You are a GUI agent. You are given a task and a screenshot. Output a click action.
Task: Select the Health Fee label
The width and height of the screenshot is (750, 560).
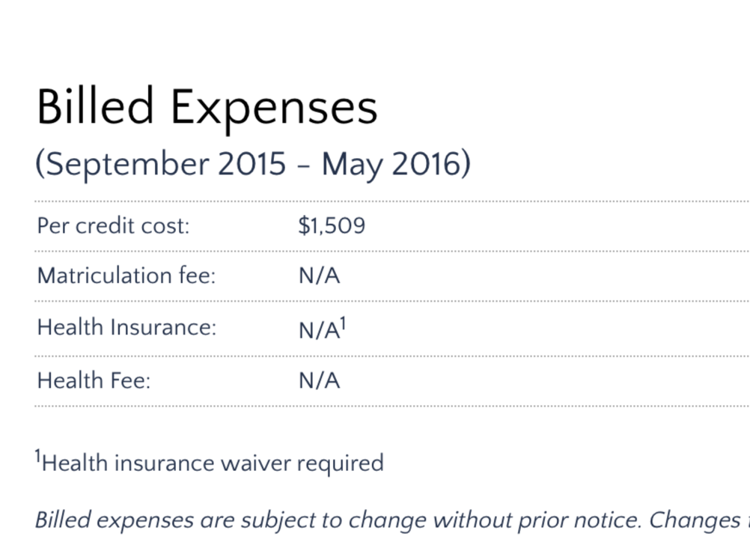[94, 380]
